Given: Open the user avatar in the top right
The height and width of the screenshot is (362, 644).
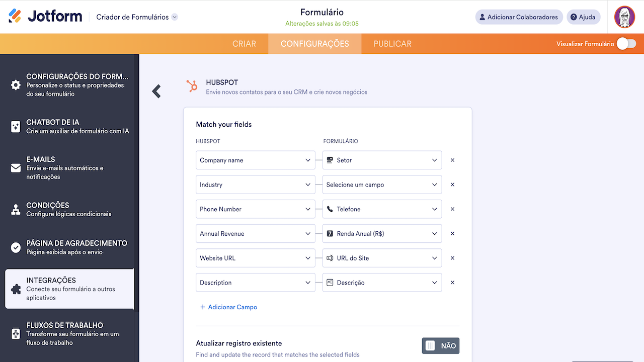Looking at the screenshot, I should (x=624, y=17).
